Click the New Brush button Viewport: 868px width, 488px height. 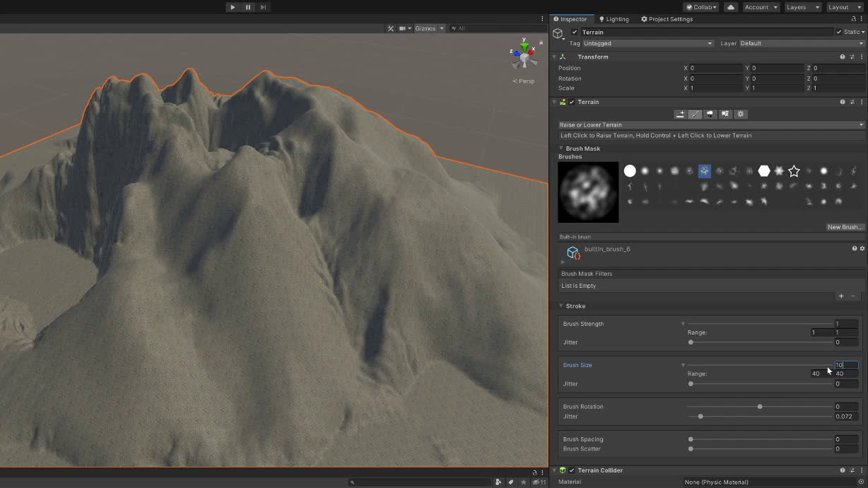coord(845,227)
